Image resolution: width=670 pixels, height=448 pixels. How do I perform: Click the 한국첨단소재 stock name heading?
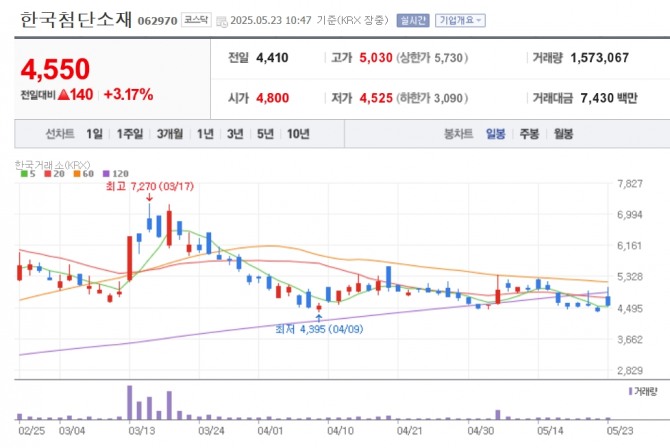(76, 19)
